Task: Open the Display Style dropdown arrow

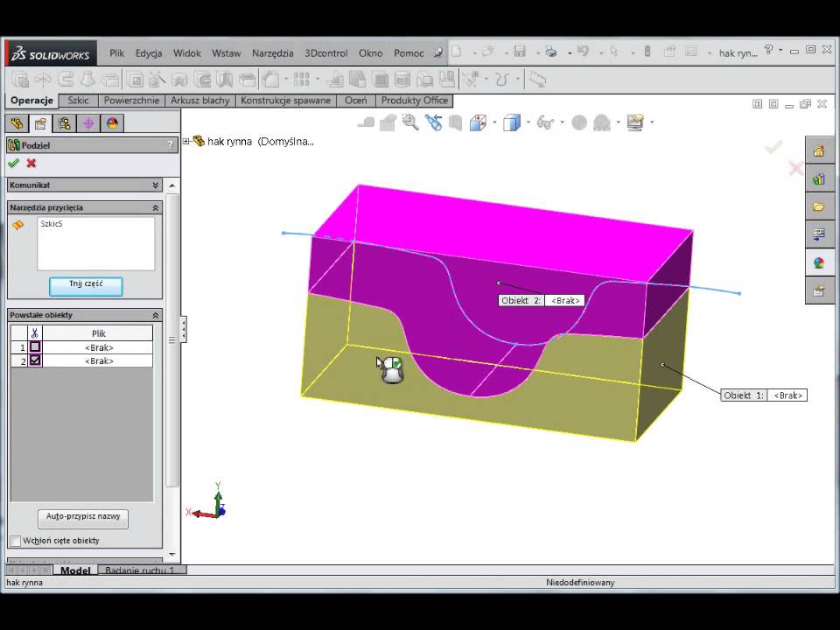Action: pos(528,122)
